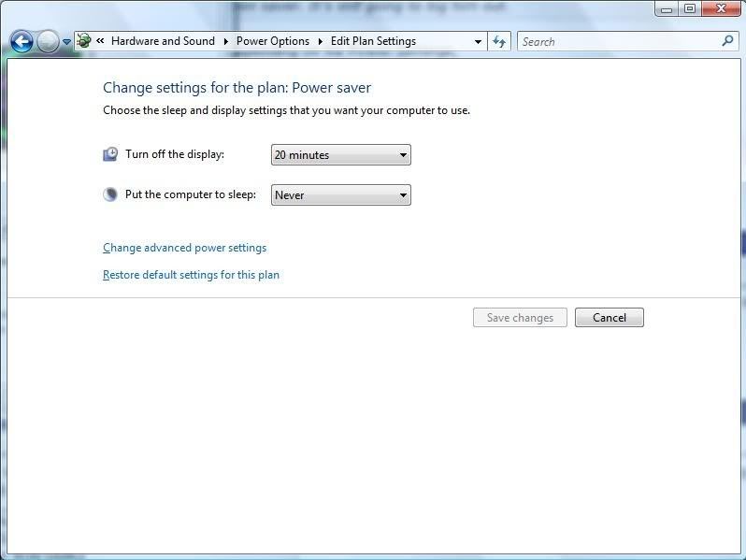Click the Refresh button beside address bar
This screenshot has width=746, height=560.
pyautogui.click(x=499, y=42)
